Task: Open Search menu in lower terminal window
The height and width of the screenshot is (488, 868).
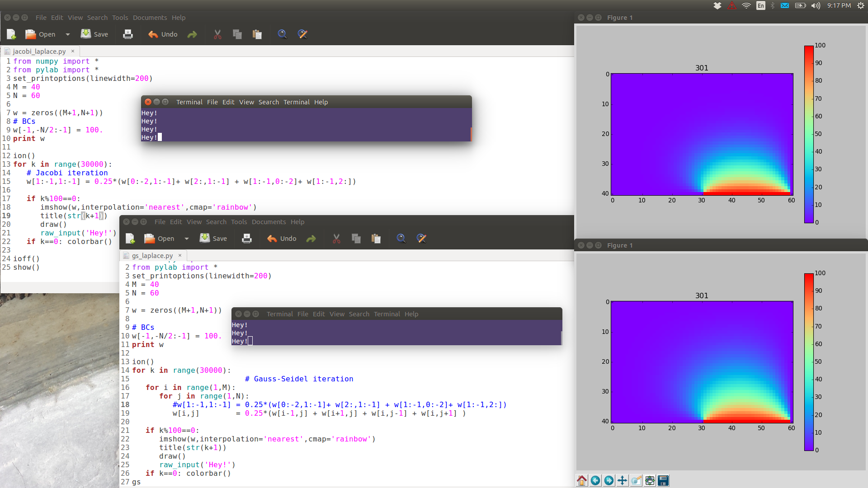Action: (x=359, y=314)
